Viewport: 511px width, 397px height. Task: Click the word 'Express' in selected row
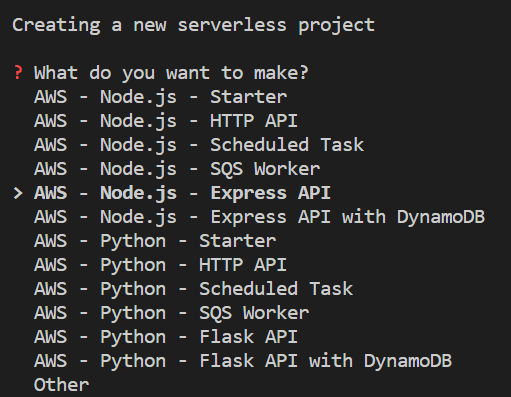(248, 193)
